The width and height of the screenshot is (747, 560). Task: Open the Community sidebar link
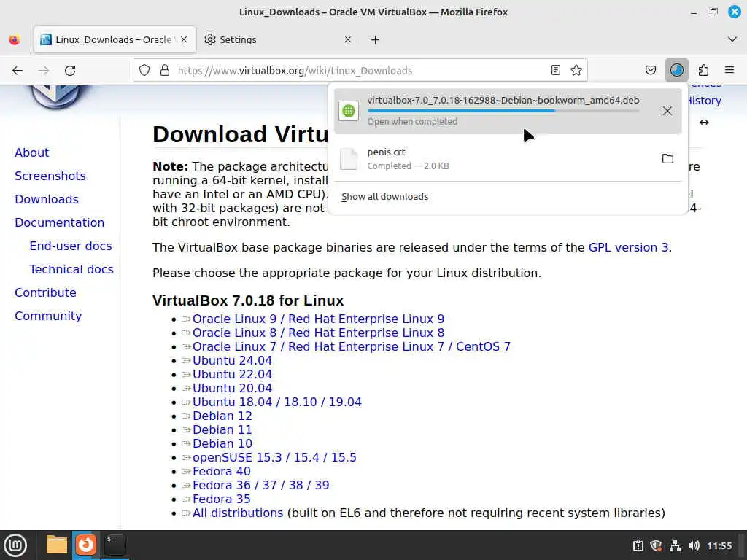48,316
